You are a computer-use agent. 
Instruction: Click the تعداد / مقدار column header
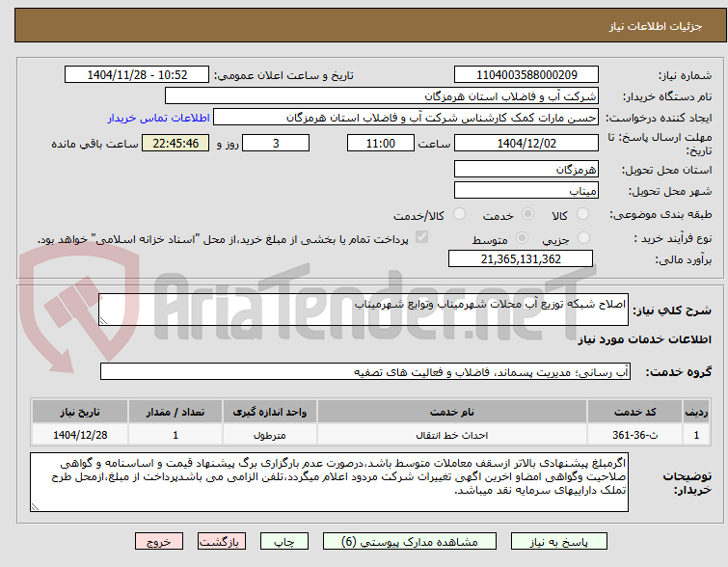[x=175, y=412]
